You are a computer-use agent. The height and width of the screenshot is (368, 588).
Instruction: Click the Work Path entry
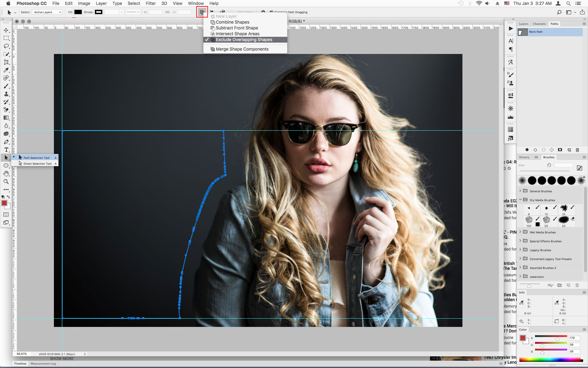(550, 32)
